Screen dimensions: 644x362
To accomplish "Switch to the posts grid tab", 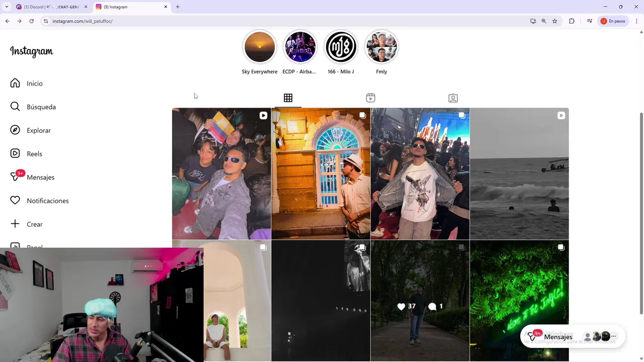I will point(288,98).
